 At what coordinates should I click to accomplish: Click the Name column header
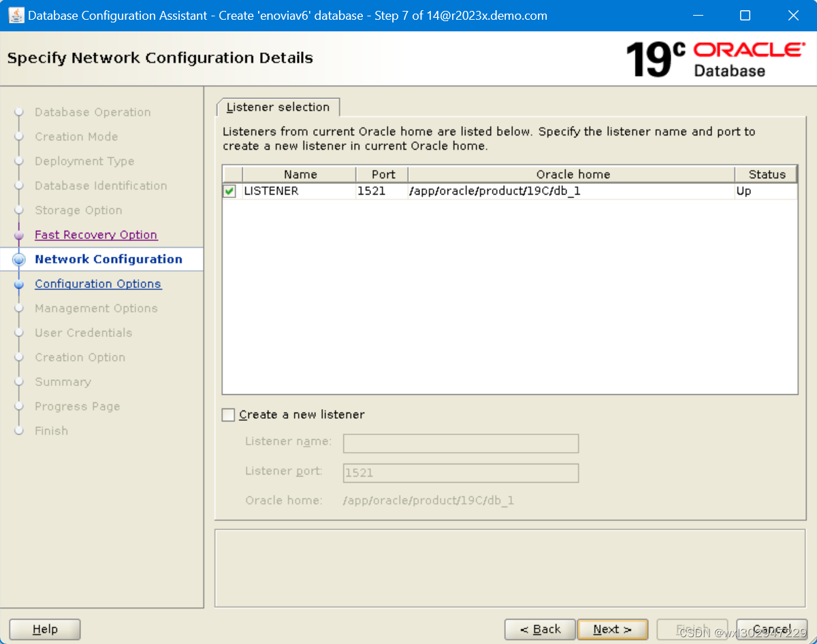pyautogui.click(x=300, y=174)
